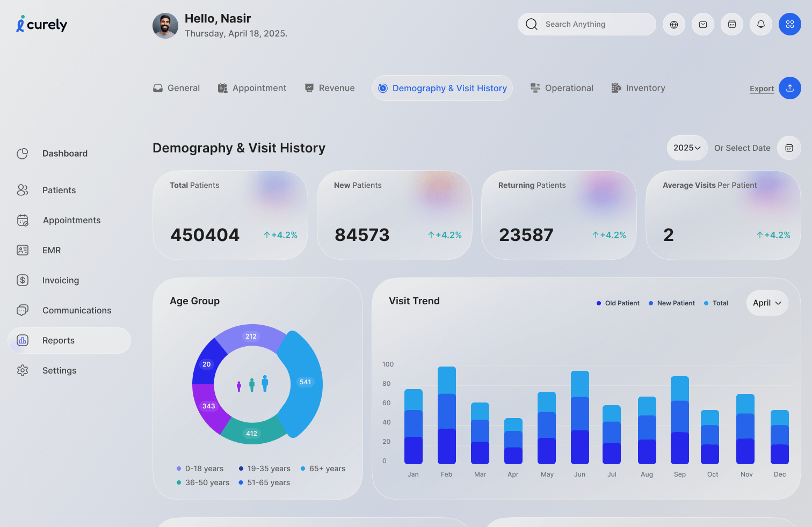Go to Patients in the sidebar

coord(59,190)
